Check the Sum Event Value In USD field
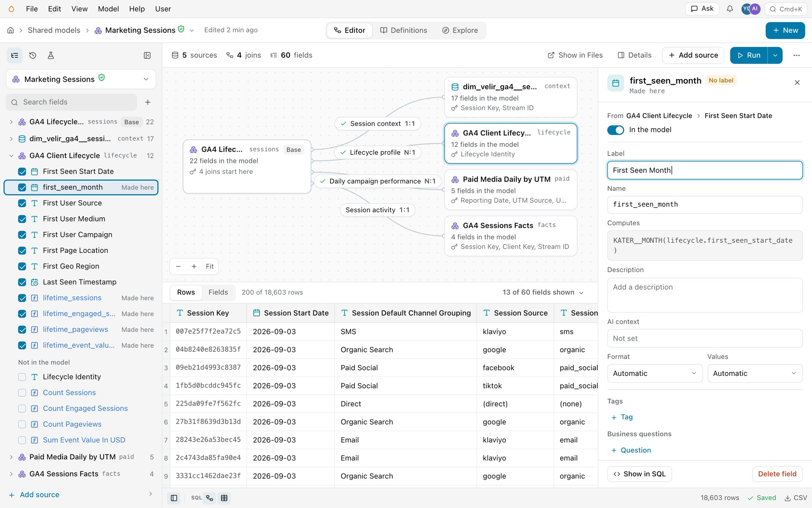The width and height of the screenshot is (812, 508). 22,440
